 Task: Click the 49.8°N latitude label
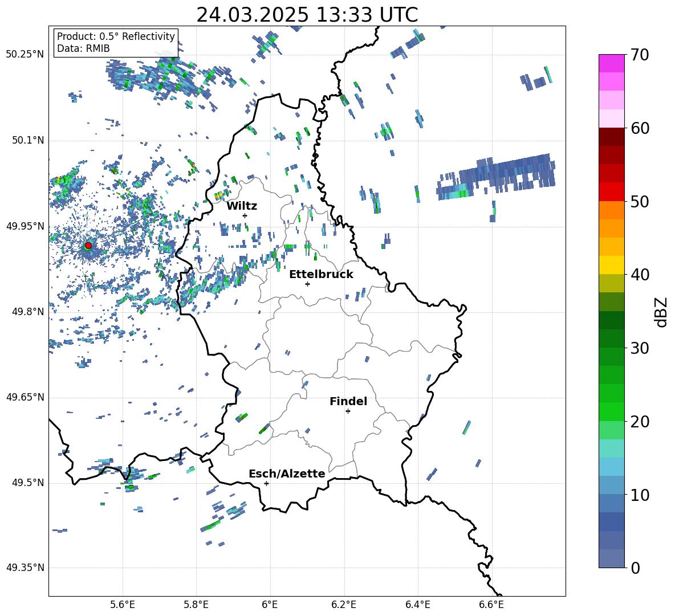[28, 312]
